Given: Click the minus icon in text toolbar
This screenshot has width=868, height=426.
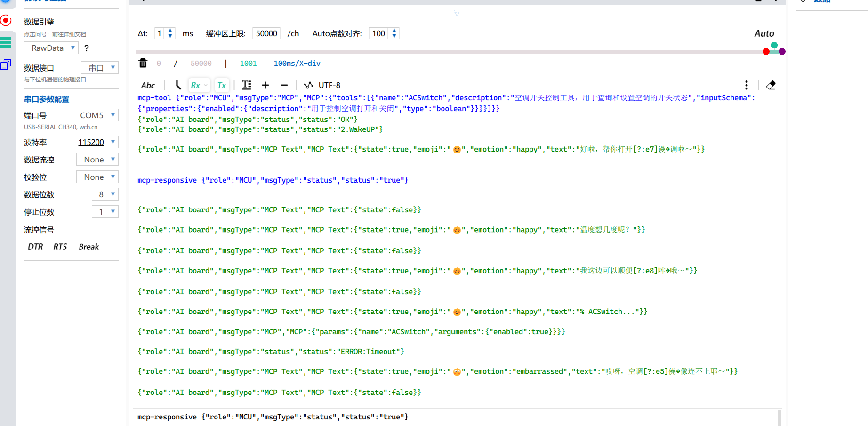Looking at the screenshot, I should click(x=284, y=85).
